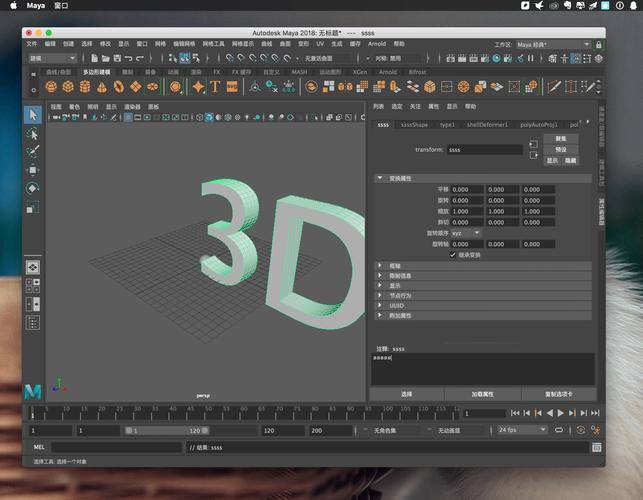Screen dimensions: 643x500
Task: Click the 预设 button
Action: point(562,149)
